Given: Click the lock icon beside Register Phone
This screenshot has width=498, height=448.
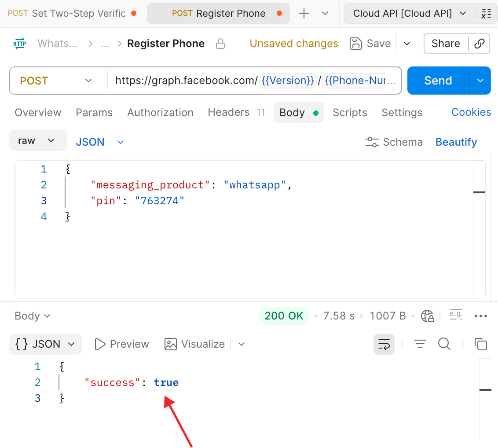Looking at the screenshot, I should tap(220, 44).
